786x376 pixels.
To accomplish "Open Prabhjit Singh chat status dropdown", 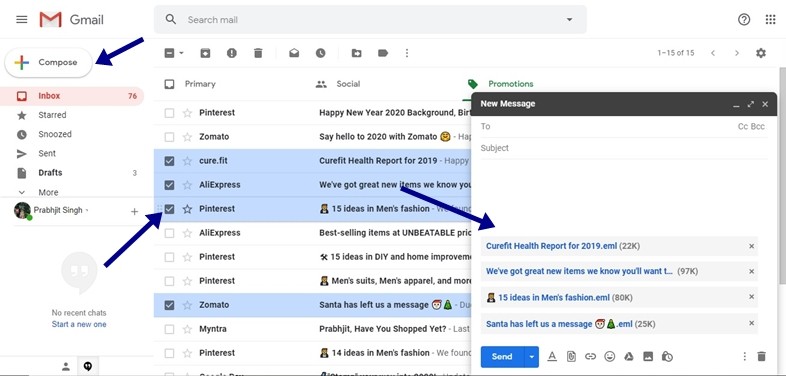I will [87, 210].
